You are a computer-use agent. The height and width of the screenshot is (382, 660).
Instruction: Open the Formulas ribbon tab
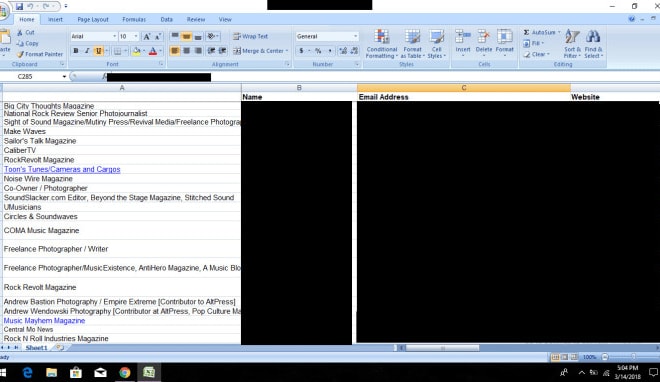(x=134, y=19)
